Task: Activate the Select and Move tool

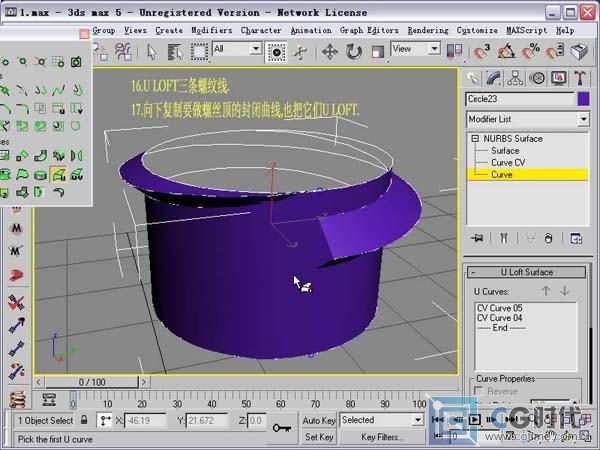Action: tap(329, 52)
